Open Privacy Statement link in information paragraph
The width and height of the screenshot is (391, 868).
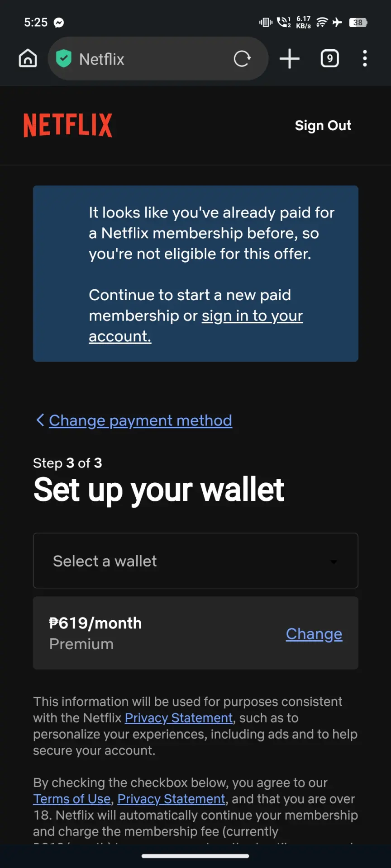click(179, 718)
